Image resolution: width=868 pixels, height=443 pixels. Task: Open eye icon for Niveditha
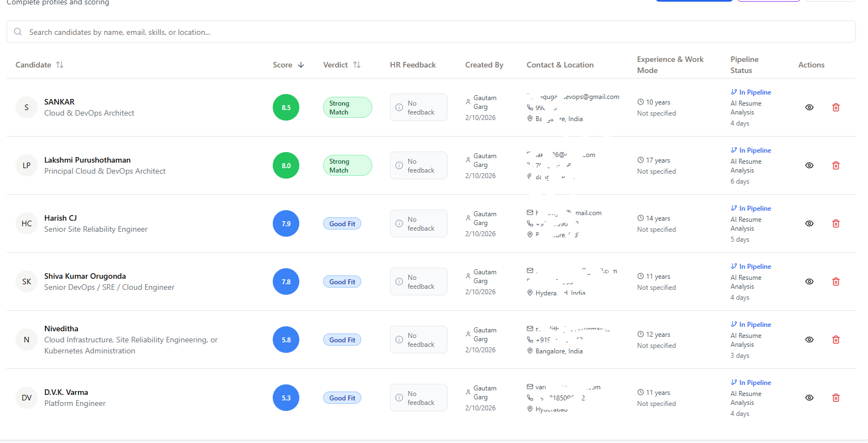click(x=809, y=340)
